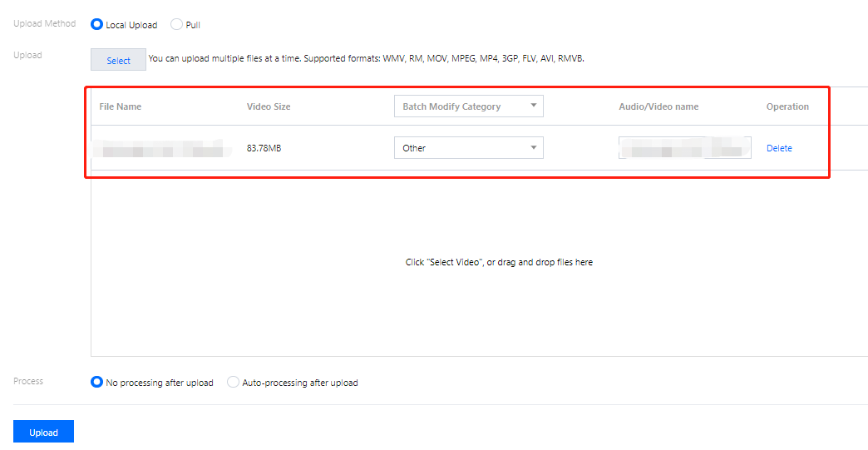Expand the Other category dropdown

[468, 148]
